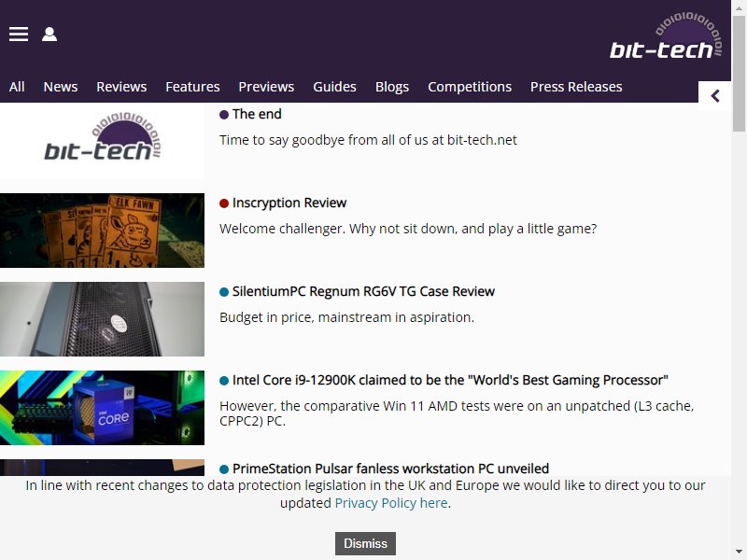Open the Previews tab
This screenshot has width=747, height=560.
[x=266, y=87]
